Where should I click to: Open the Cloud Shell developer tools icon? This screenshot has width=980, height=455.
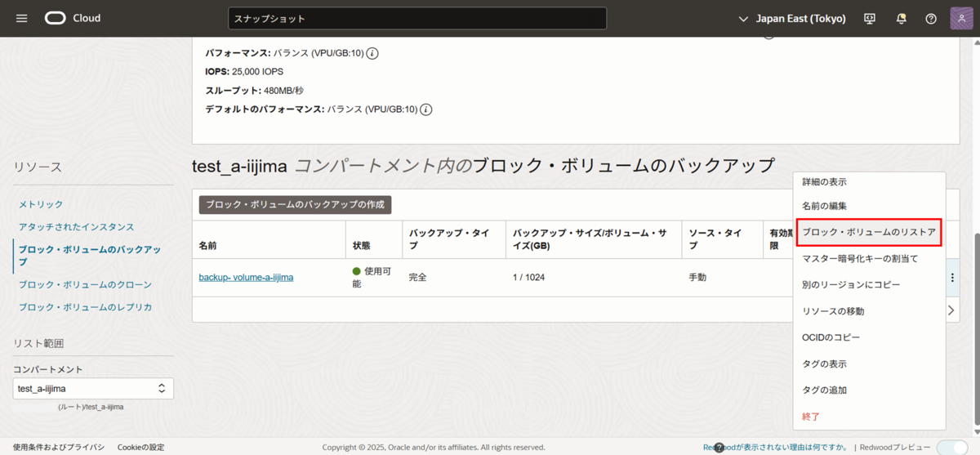coord(870,18)
